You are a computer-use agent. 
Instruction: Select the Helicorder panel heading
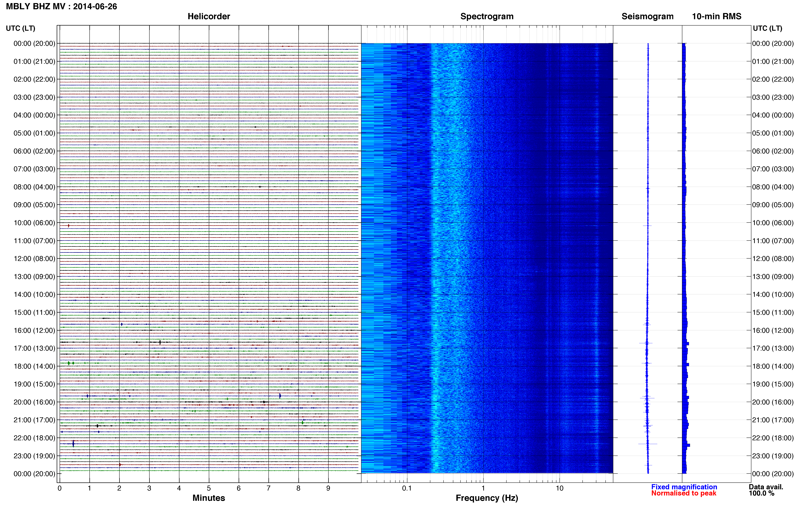coord(209,16)
